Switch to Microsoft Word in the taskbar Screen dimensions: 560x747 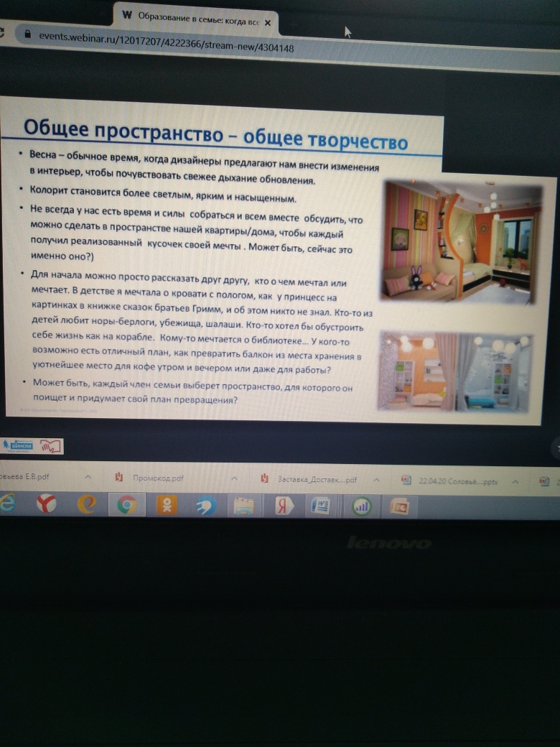tap(320, 506)
